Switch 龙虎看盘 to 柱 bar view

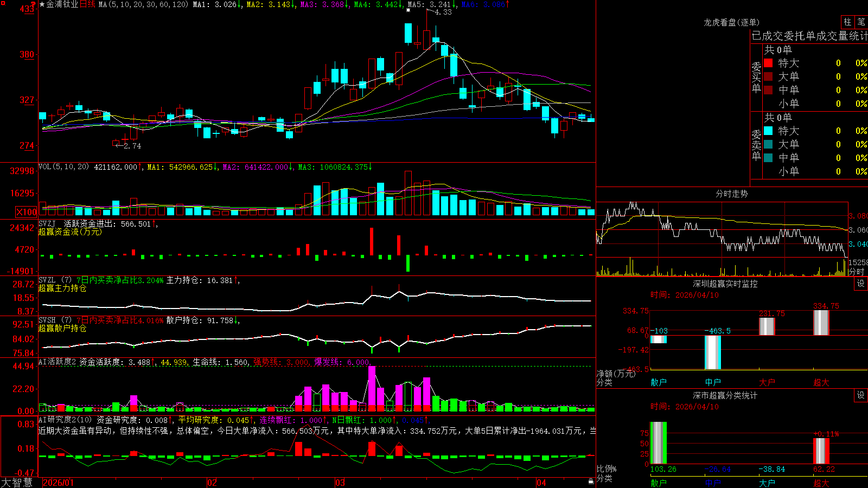coord(847,22)
